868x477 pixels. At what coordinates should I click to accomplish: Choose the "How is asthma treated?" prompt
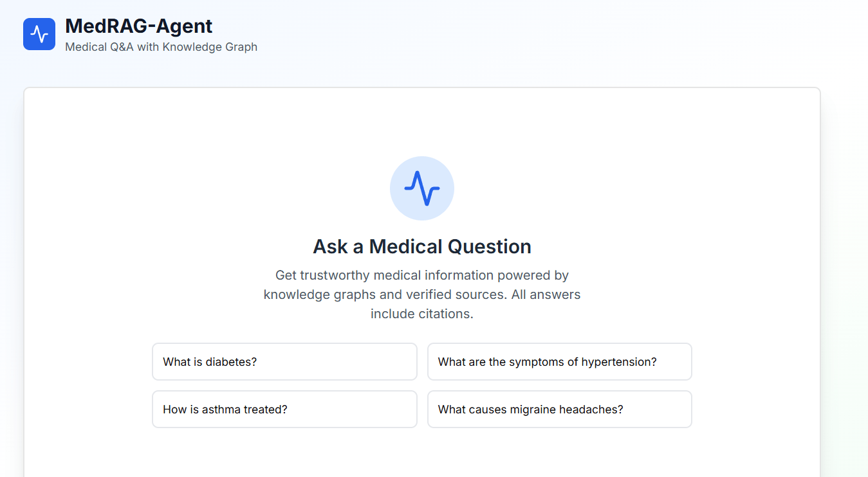click(284, 410)
